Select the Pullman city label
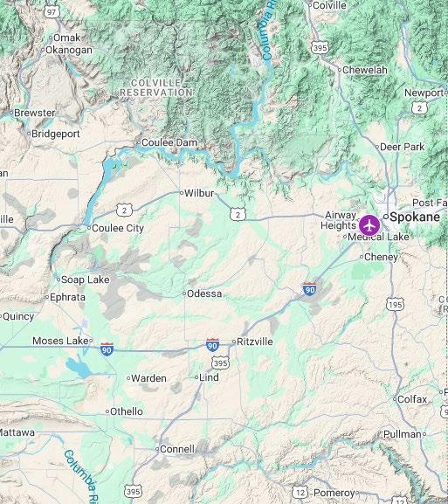This screenshot has height=504, width=448. pyautogui.click(x=403, y=434)
